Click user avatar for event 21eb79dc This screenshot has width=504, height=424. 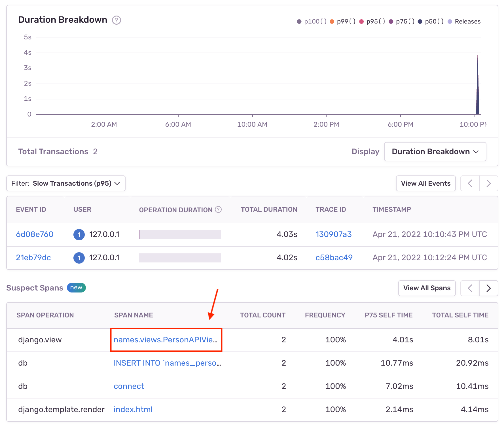[x=79, y=258]
